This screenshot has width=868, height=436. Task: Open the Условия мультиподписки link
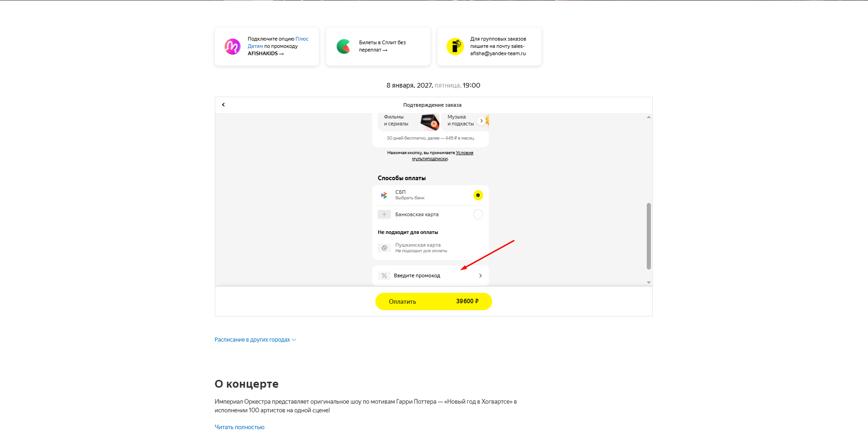click(464, 153)
